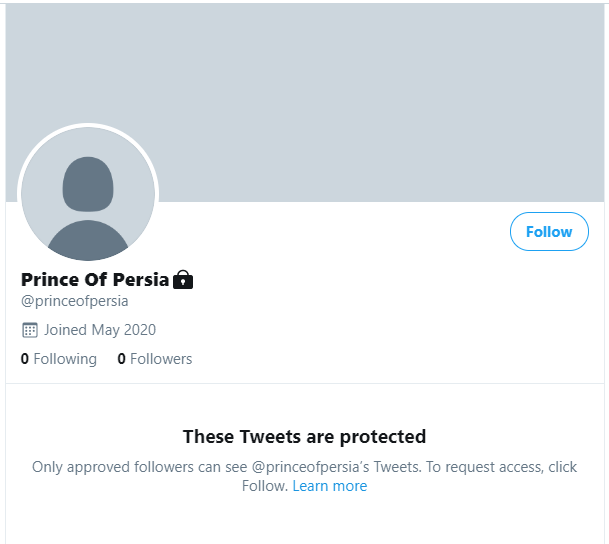Click the Joined May 2020 text
609x544 pixels.
pos(100,330)
